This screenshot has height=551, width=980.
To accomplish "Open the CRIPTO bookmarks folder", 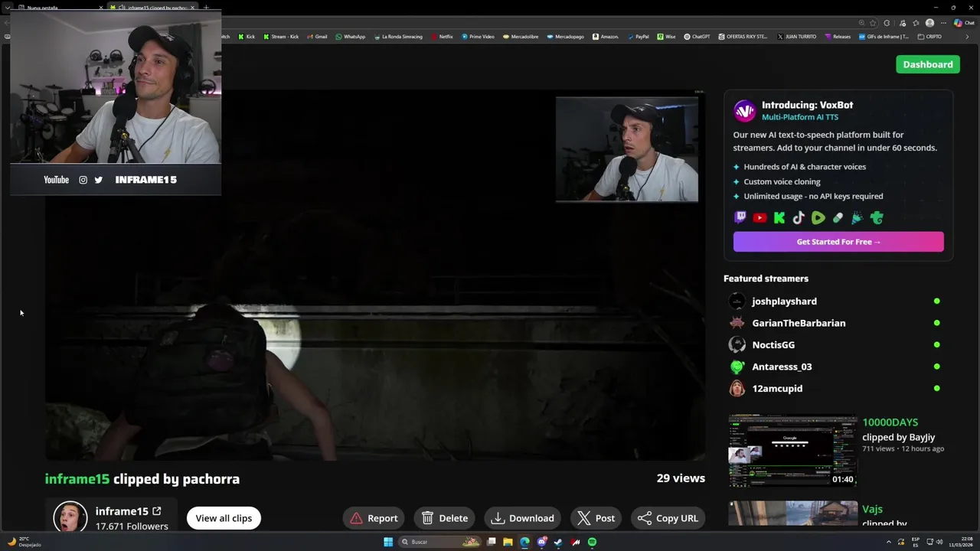I will pos(929,37).
